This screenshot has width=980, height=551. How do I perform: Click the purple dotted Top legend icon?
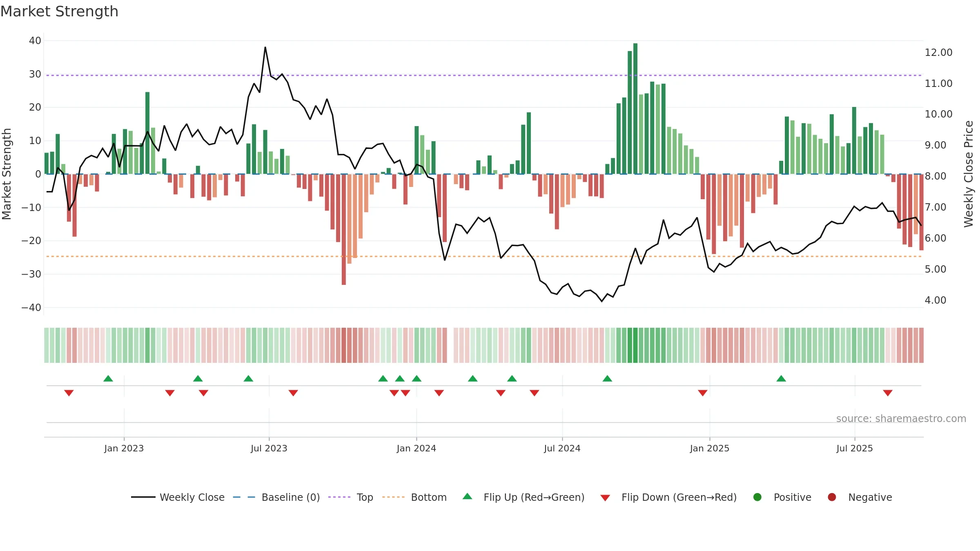pos(339,497)
